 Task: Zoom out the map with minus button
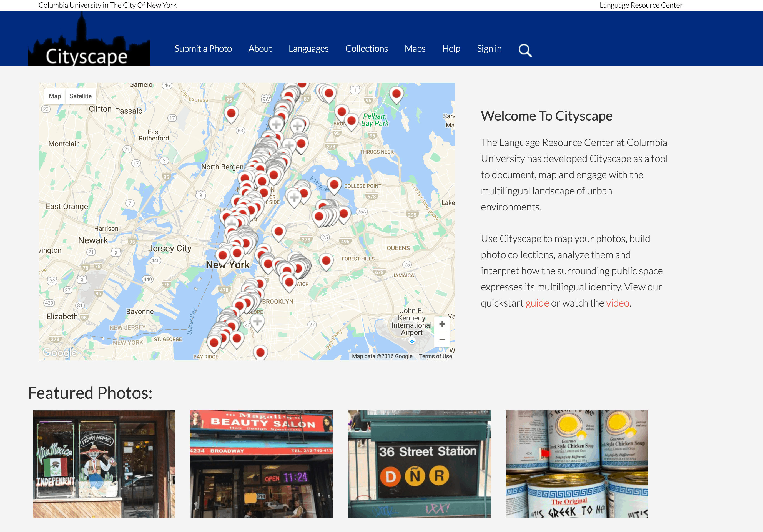click(x=442, y=340)
